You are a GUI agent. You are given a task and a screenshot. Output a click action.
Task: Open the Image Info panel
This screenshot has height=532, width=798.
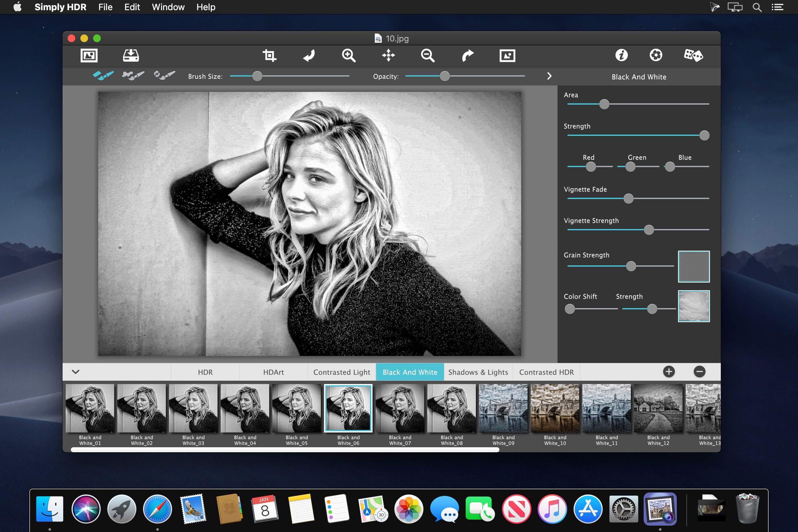(621, 55)
